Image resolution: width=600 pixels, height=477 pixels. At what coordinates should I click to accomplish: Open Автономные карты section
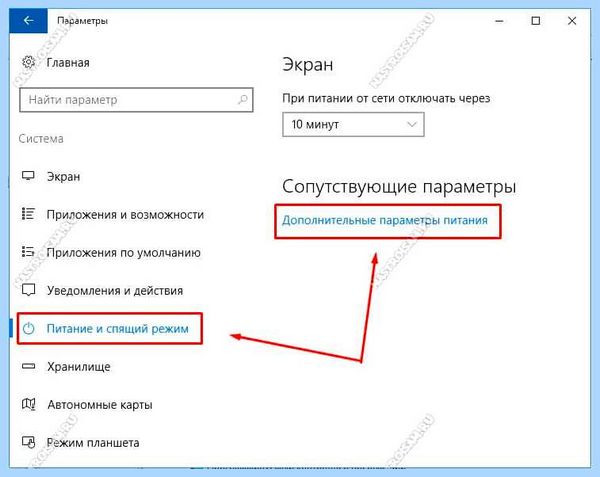tap(100, 404)
